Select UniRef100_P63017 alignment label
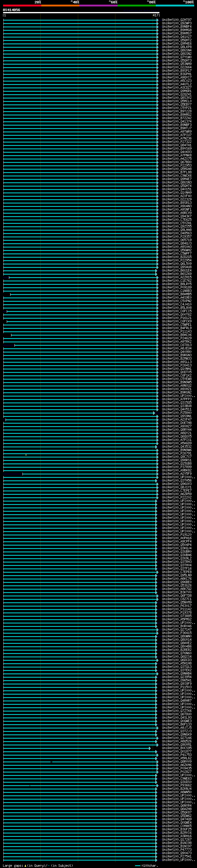 tap(176, 606)
